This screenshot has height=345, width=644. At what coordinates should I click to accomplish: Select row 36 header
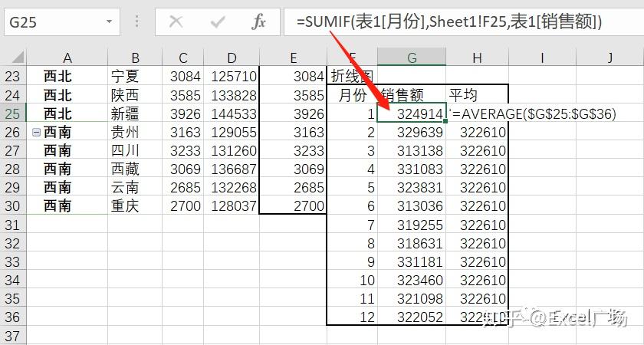[x=13, y=317]
